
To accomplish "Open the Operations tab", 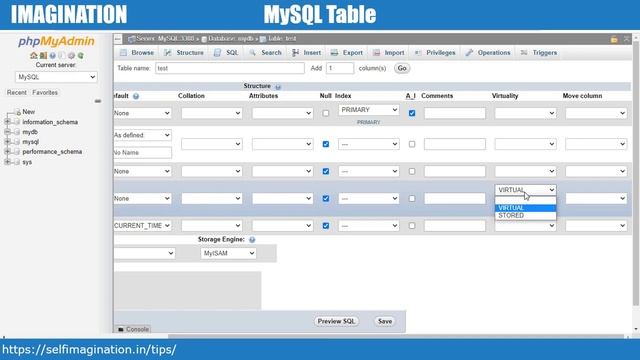I will (x=488, y=53).
